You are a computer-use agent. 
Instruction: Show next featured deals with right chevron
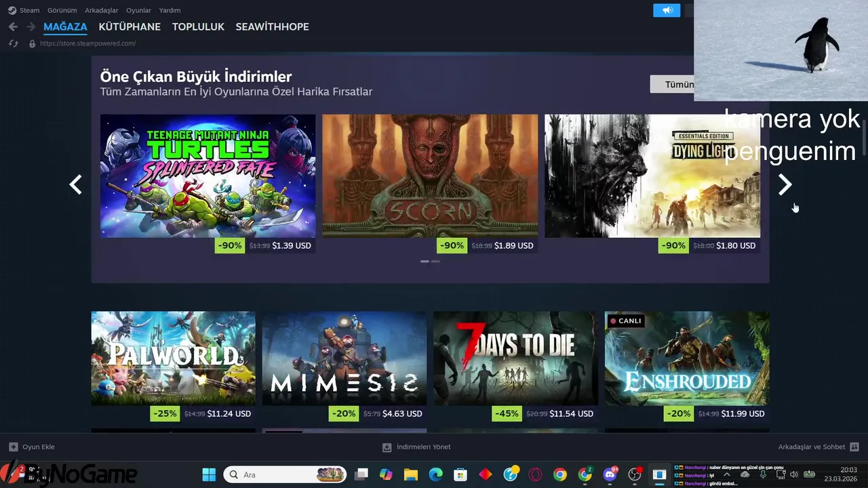(785, 184)
